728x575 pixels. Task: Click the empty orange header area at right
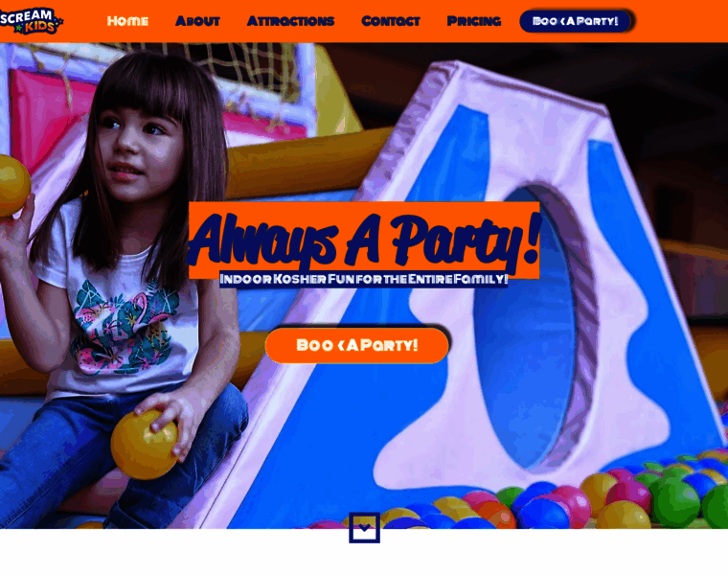[680, 21]
